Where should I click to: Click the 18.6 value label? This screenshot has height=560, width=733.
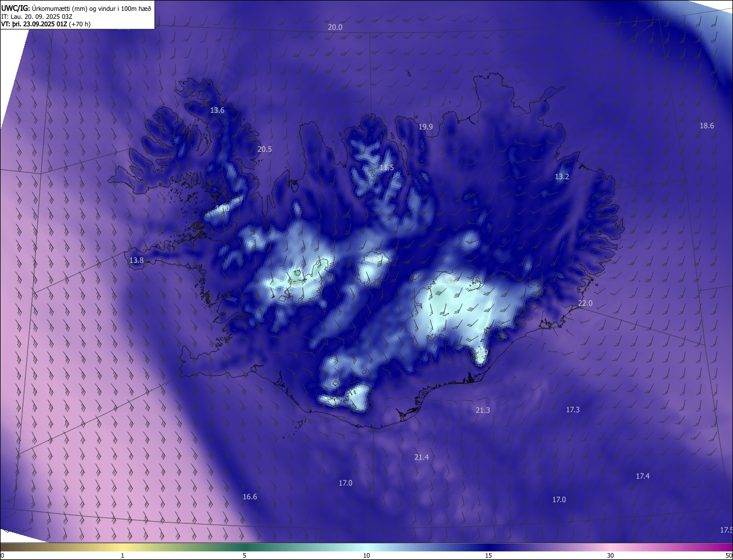[707, 126]
